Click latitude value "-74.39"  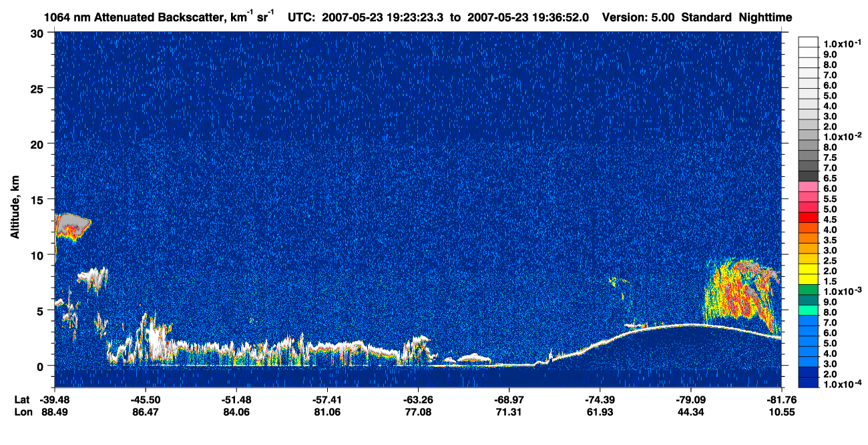pyautogui.click(x=600, y=399)
